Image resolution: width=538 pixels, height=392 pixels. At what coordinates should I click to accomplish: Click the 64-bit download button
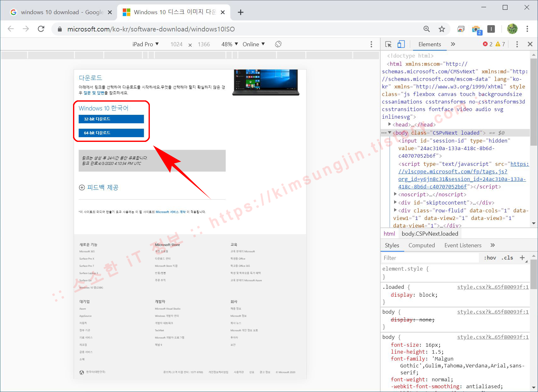pos(111,133)
